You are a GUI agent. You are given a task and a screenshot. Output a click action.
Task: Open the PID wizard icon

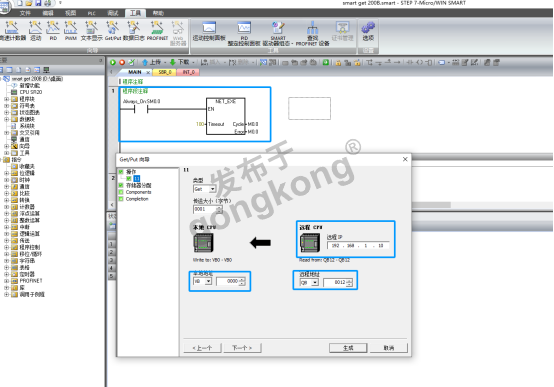coord(53,31)
